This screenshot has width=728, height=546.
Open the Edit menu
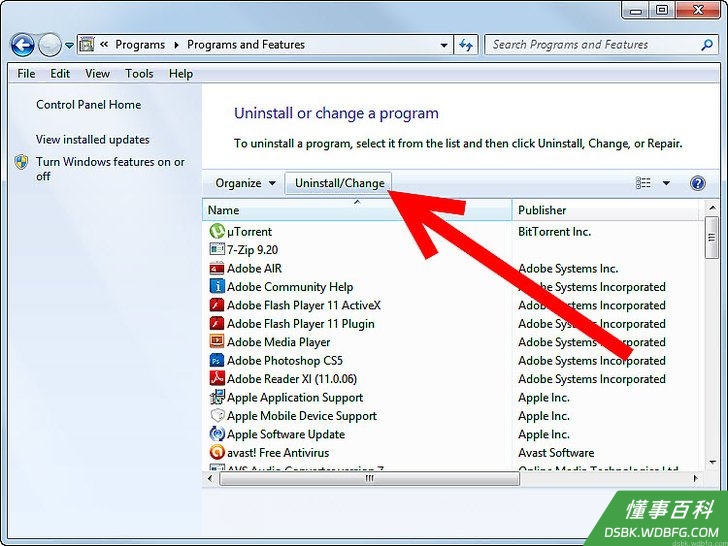60,73
